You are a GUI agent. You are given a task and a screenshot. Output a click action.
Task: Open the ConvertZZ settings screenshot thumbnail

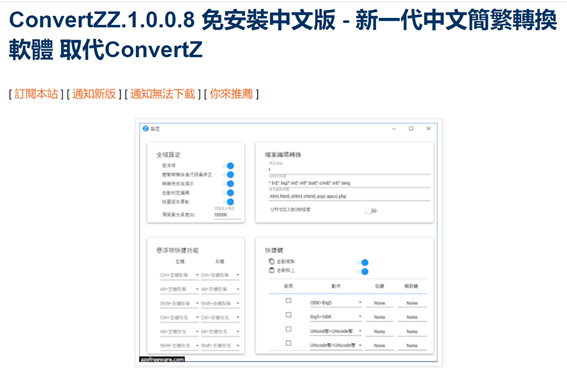288,242
